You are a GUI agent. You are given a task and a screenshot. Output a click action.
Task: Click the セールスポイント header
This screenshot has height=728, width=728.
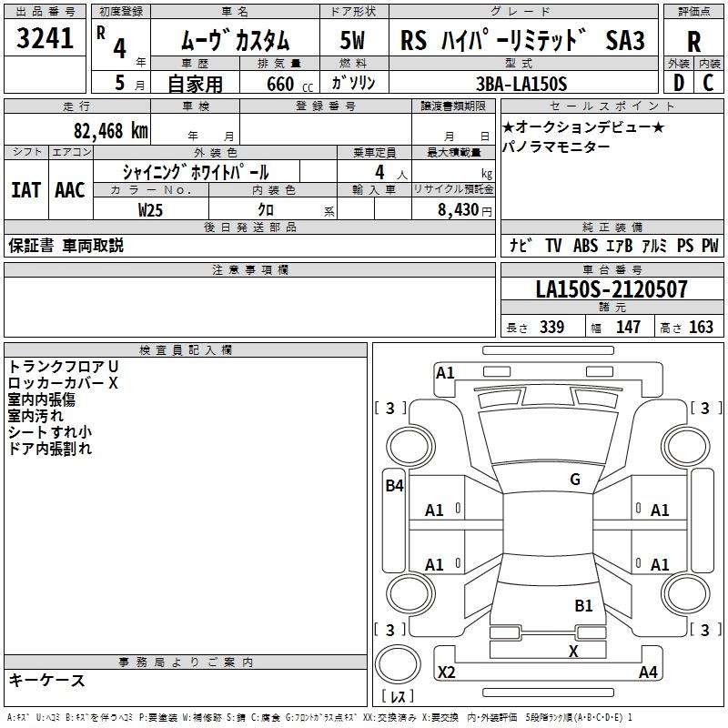(x=612, y=106)
